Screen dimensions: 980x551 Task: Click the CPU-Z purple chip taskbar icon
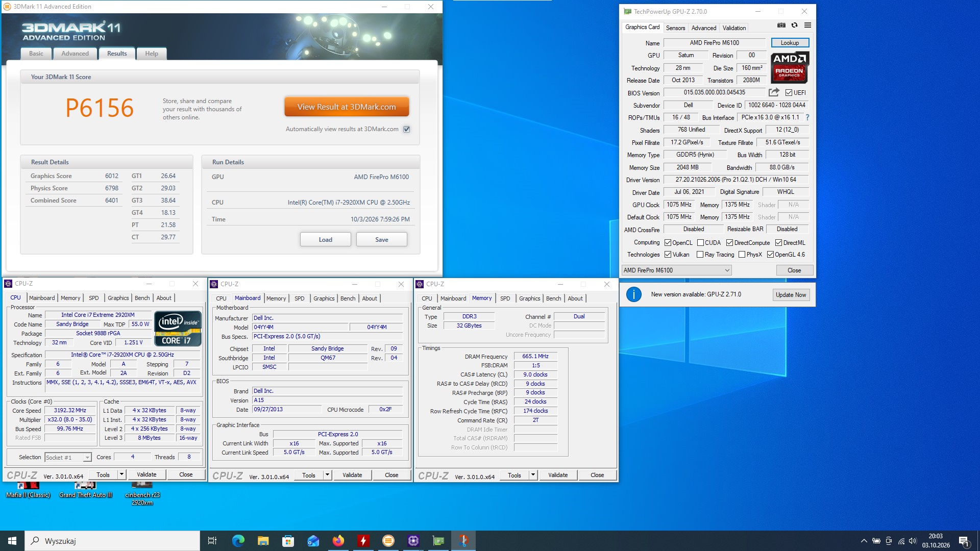point(413,541)
